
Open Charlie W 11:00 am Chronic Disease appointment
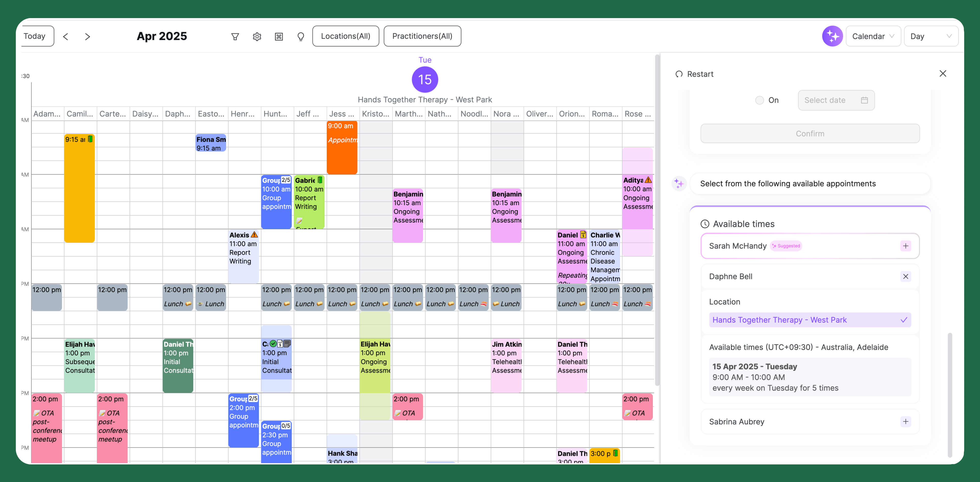[x=605, y=257]
